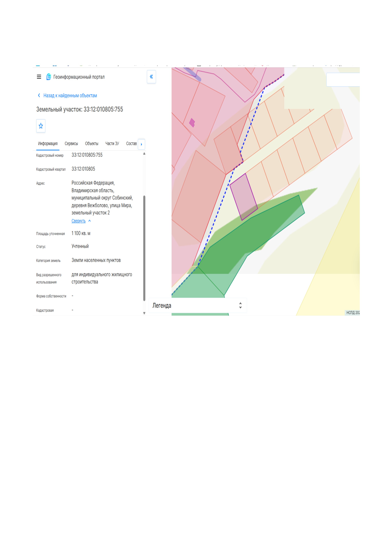Viewport: 392px width, 555px height.
Task: Select the для индивидуального жилищного строительства text
Action: (x=102, y=278)
